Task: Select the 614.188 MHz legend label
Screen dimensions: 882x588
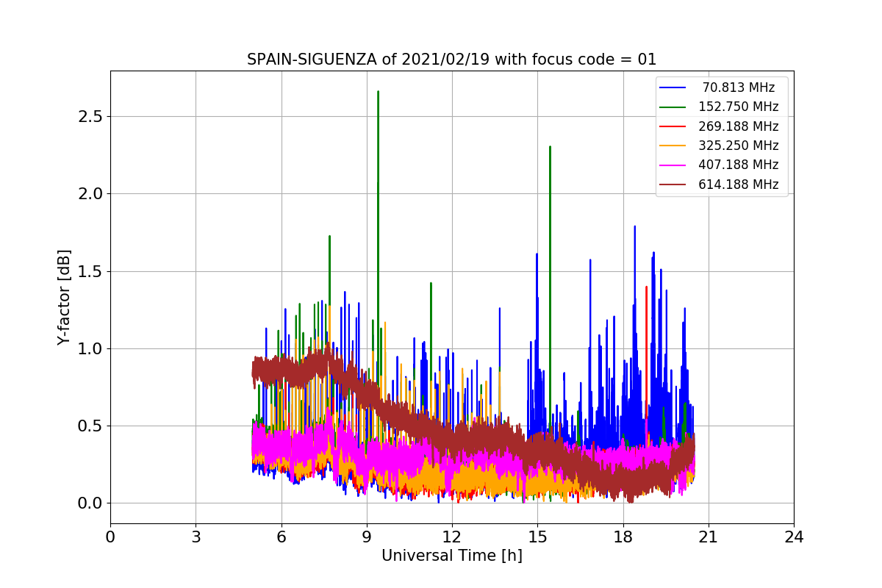Action: click(738, 184)
